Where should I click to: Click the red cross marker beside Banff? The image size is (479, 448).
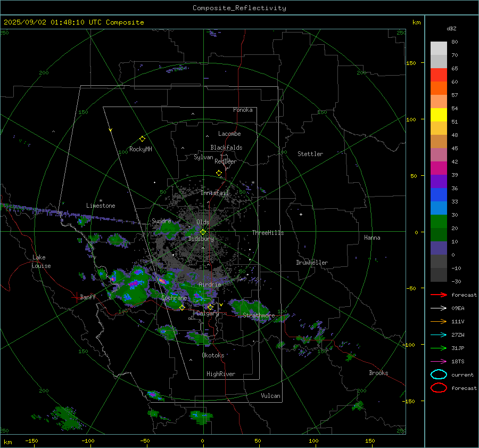tap(76, 297)
